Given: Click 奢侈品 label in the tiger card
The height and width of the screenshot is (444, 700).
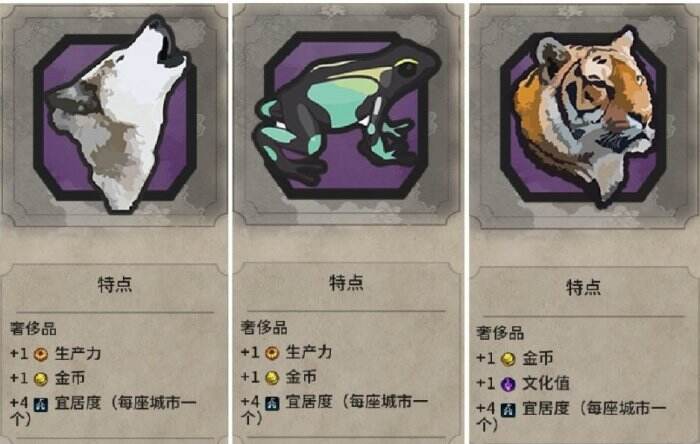Looking at the screenshot, I should (500, 333).
